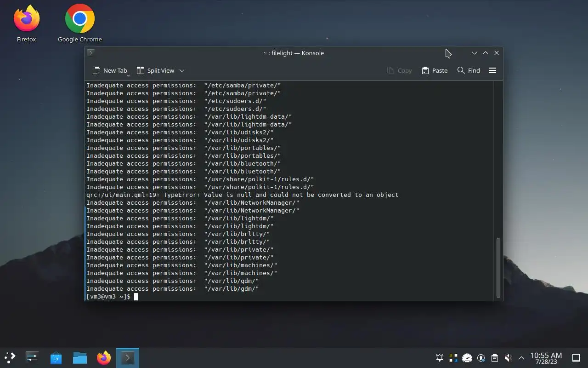Click the first "/var/lib/udisks2/" line
Image resolution: width=588 pixels, height=368 pixels.
pos(180,132)
